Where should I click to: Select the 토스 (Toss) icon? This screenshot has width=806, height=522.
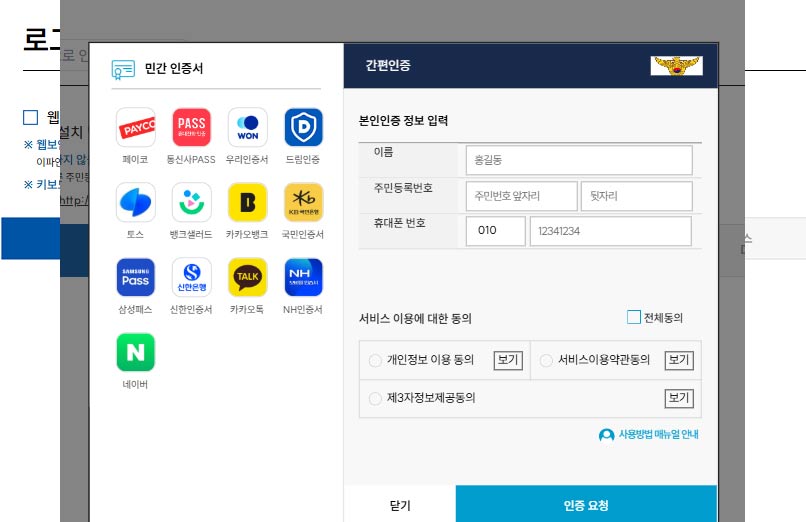136,202
